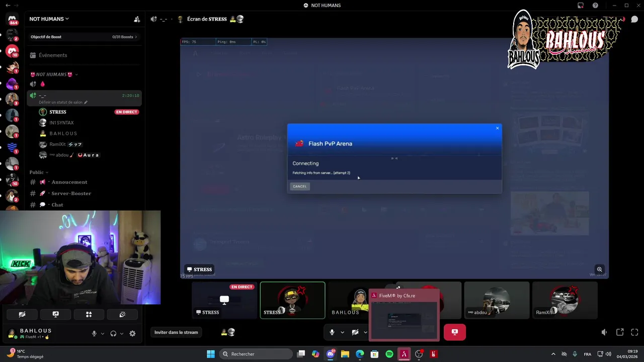The height and width of the screenshot is (362, 644).
Task: Open Discord from the Windows taskbar
Action: [331, 354]
